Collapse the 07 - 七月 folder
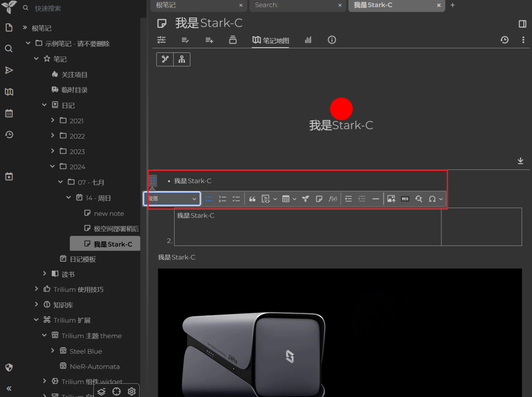Image resolution: width=532 pixels, height=397 pixels. (61, 182)
